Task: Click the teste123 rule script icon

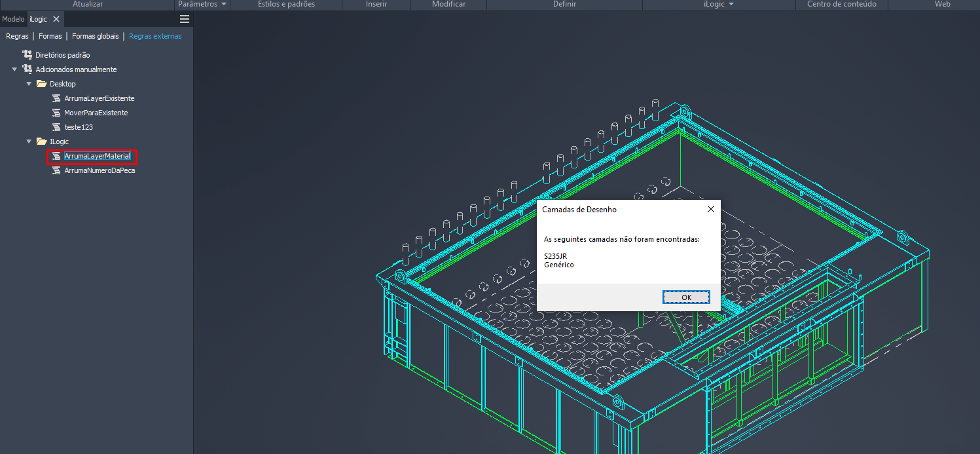Action: [x=56, y=127]
